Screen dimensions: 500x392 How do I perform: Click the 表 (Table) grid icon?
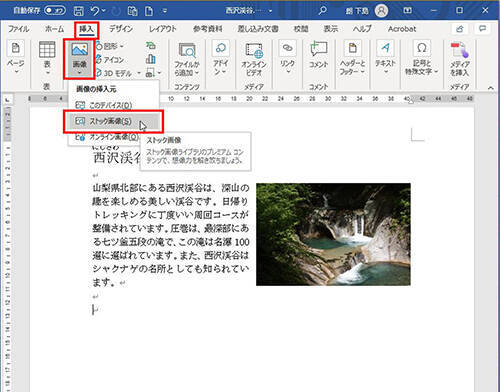(47, 50)
